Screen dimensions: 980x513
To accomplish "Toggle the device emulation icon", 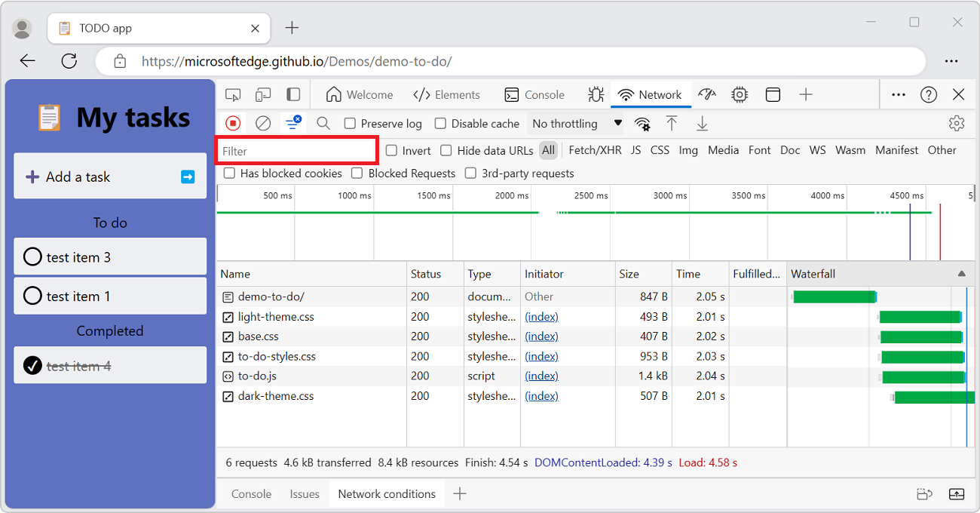I will [x=263, y=94].
